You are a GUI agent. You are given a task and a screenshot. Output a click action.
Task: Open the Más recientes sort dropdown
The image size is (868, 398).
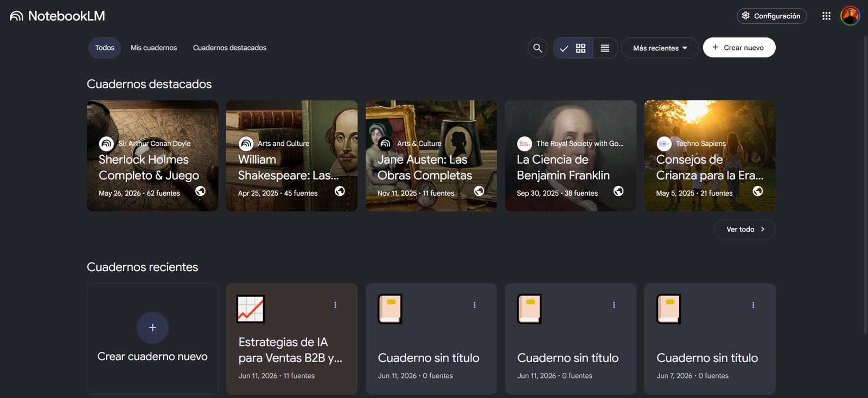pos(660,48)
